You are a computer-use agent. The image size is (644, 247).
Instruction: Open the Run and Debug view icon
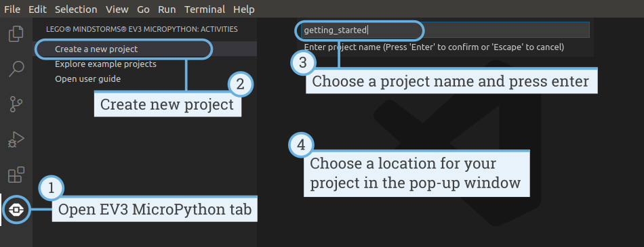pos(16,140)
